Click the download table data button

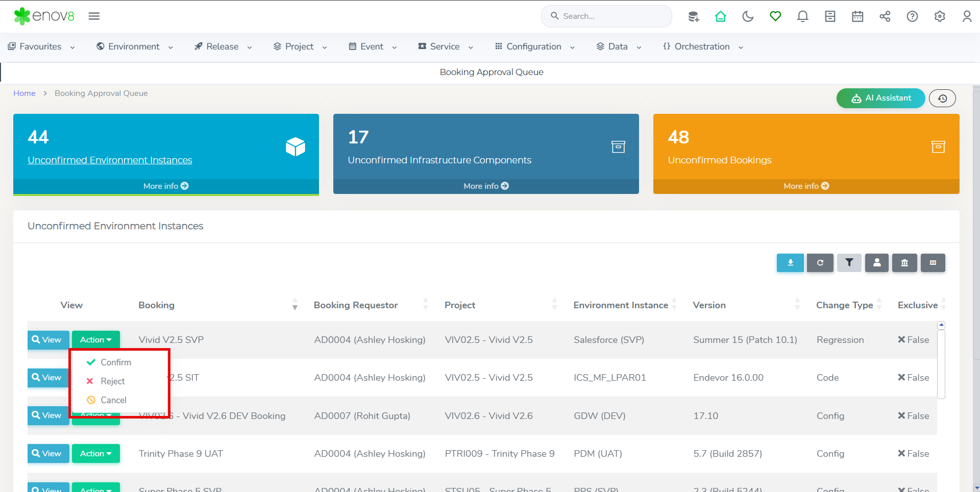(x=790, y=263)
